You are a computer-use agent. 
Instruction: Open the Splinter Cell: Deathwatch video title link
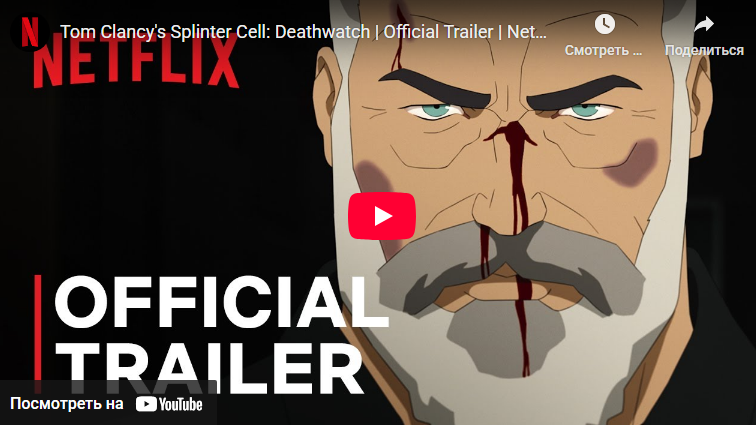tap(303, 32)
